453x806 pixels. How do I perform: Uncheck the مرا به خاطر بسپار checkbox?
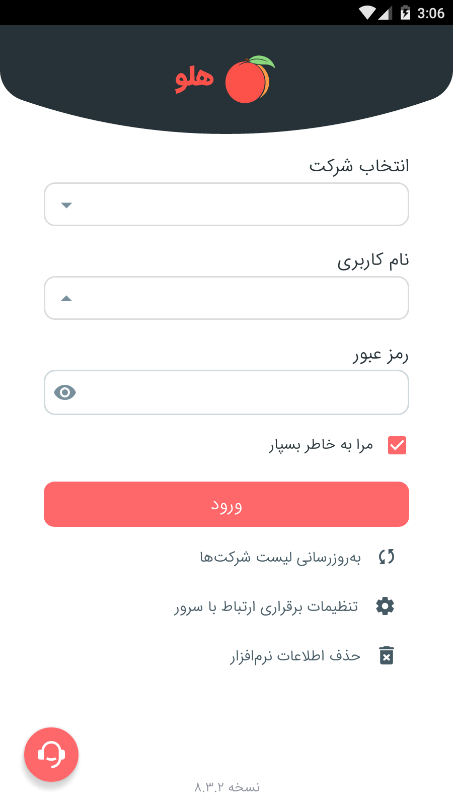click(x=396, y=445)
